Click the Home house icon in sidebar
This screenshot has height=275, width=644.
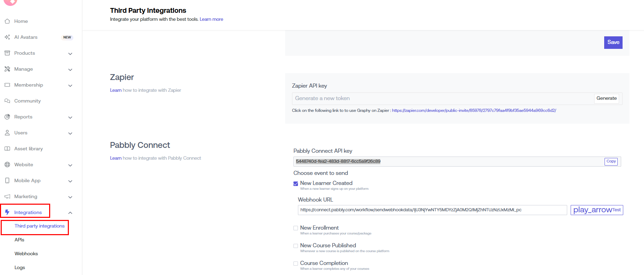(x=7, y=21)
